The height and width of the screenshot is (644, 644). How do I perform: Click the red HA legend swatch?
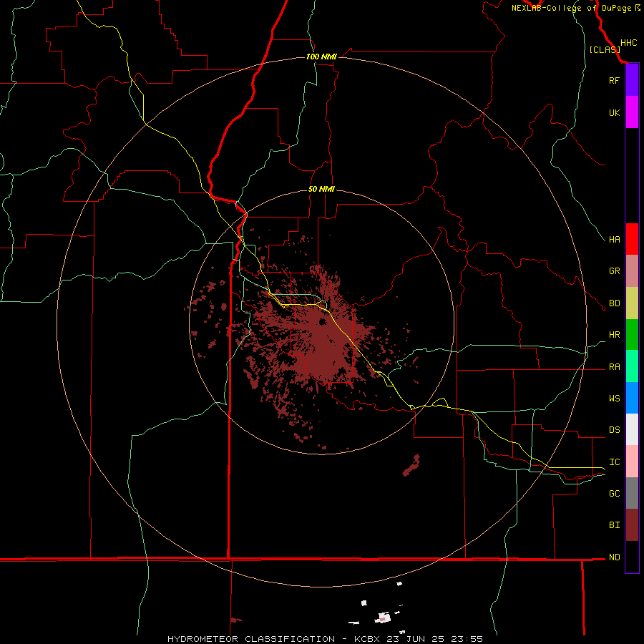tap(632, 239)
